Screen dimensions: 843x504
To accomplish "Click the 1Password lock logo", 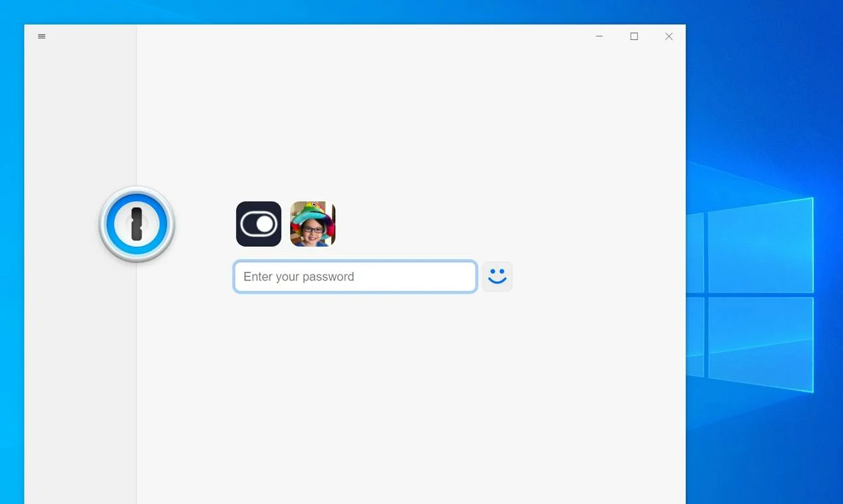I will pyautogui.click(x=137, y=224).
